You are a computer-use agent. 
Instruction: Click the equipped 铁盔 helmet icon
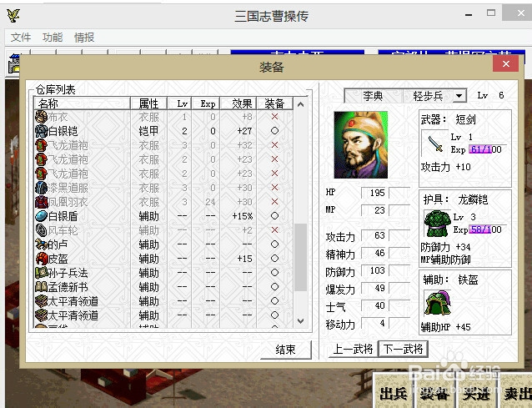pyautogui.click(x=438, y=302)
